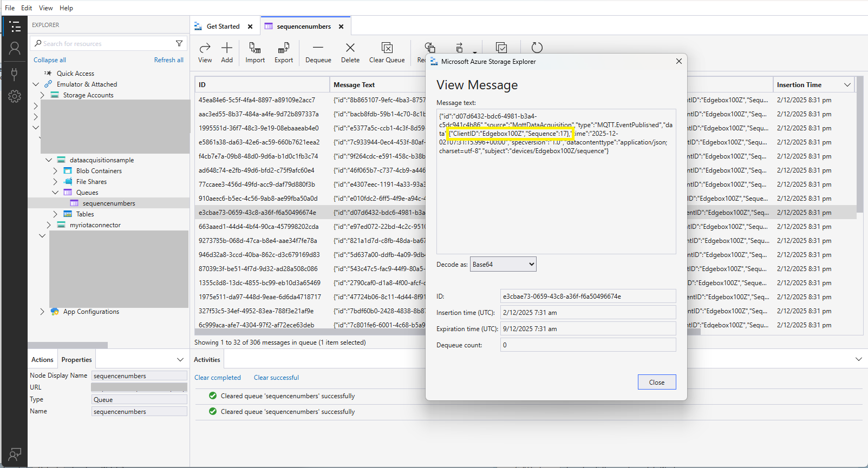This screenshot has height=468, width=868.
Task: Click the Refresh all link
Action: point(168,60)
